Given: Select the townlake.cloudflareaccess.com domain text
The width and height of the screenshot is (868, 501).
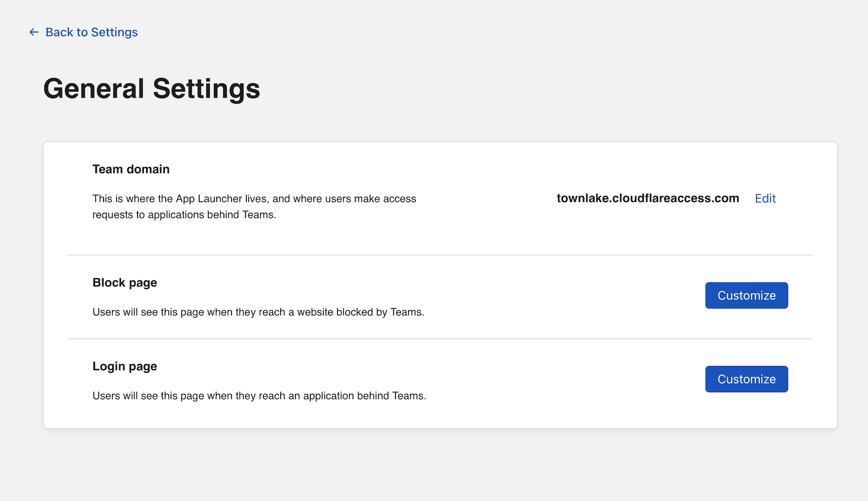Looking at the screenshot, I should (648, 198).
